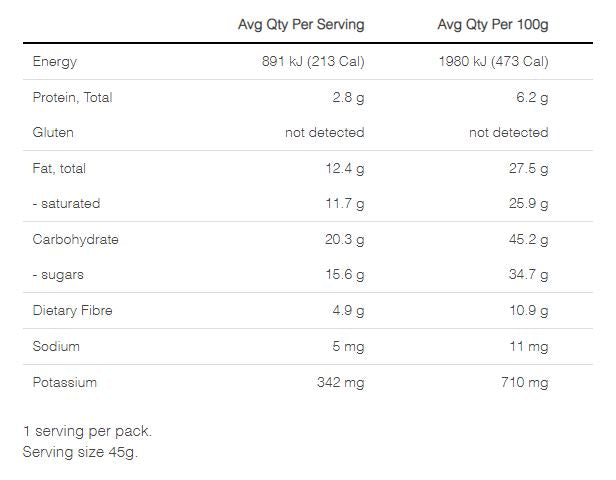Select the 'Protein, Total' row label
This screenshot has height=480, width=616.
point(73,97)
